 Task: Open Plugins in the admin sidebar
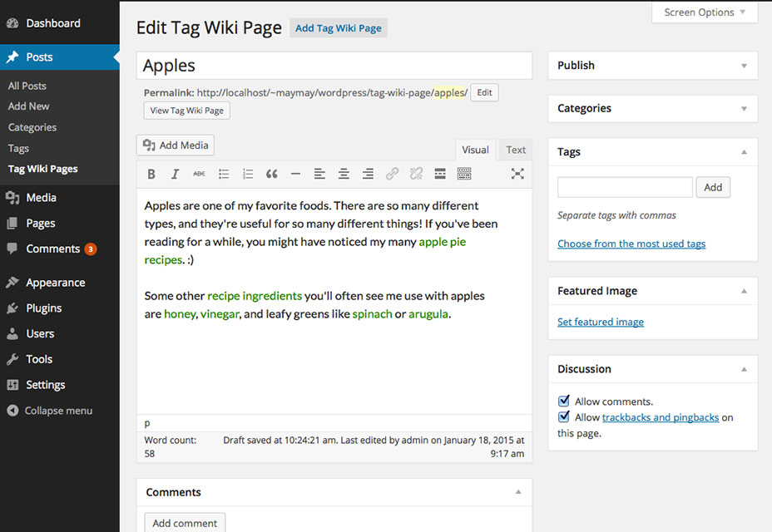pos(44,308)
